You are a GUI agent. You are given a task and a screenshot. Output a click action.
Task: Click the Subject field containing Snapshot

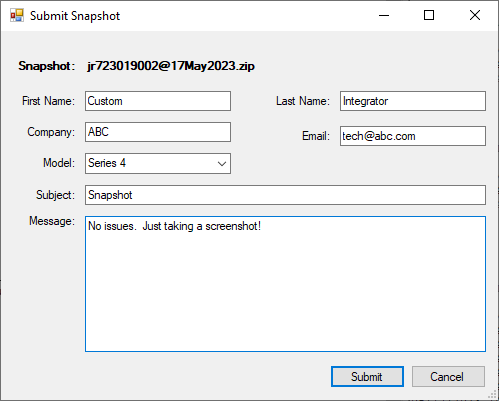[285, 195]
